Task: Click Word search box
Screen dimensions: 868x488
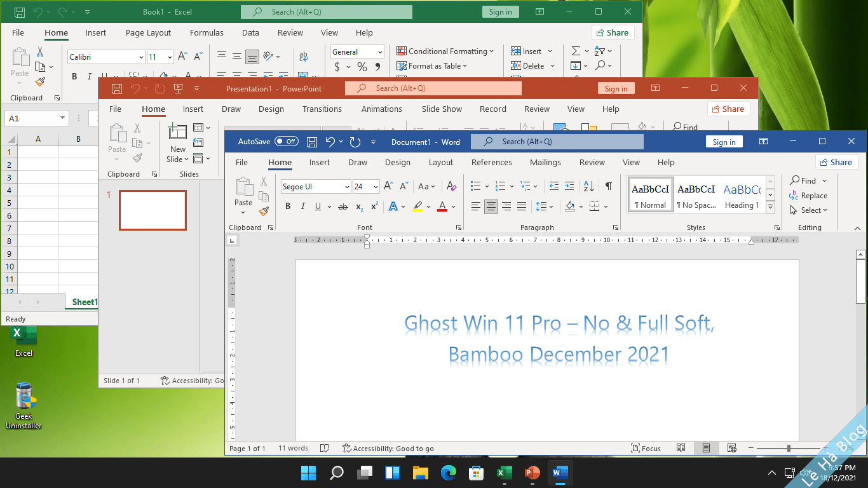Action: click(557, 142)
